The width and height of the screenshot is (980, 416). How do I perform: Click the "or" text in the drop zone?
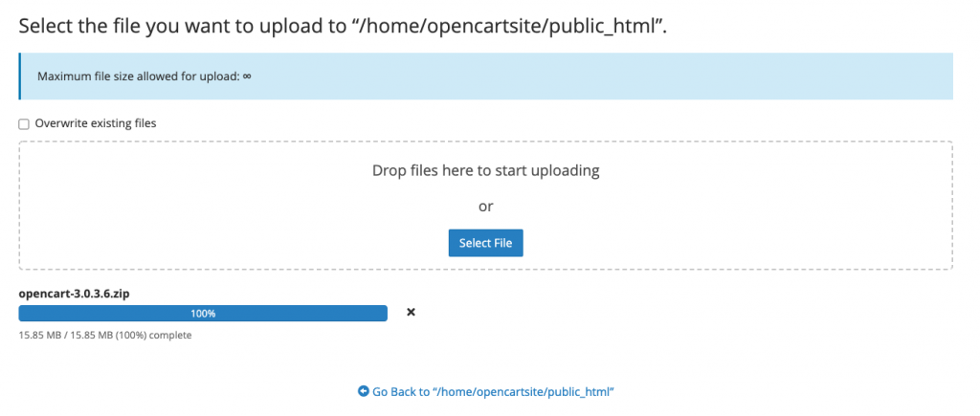[485, 207]
